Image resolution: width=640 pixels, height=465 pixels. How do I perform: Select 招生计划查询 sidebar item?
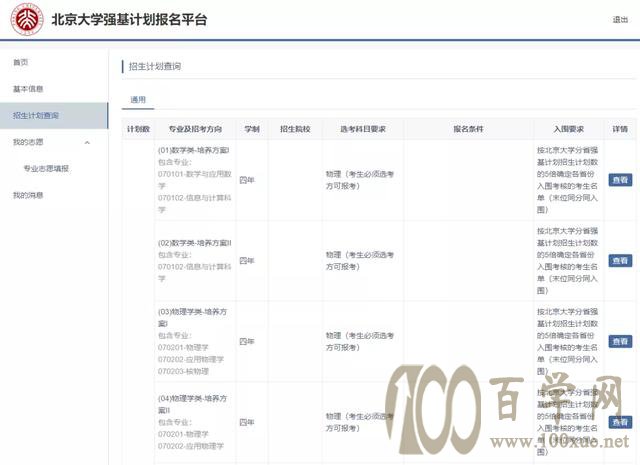point(54,116)
